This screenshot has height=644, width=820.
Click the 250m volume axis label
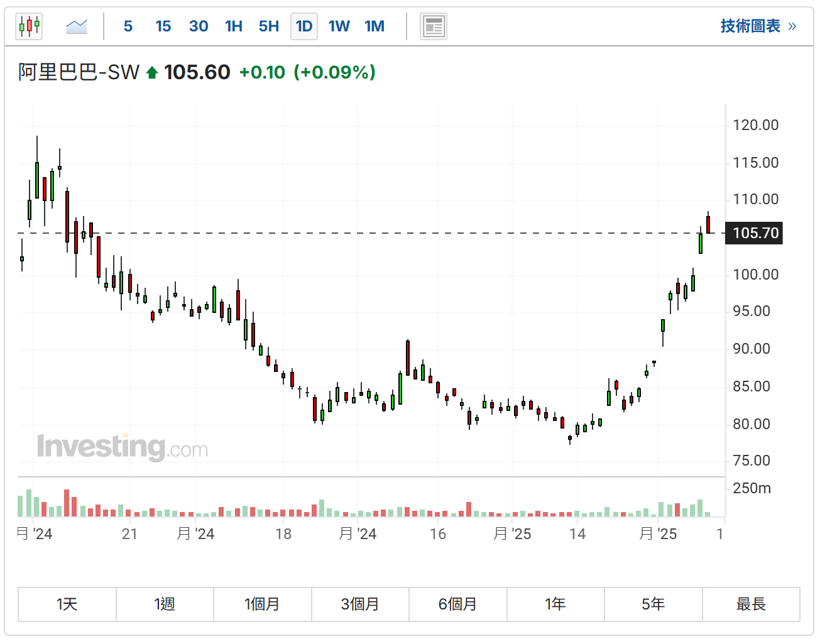[x=752, y=488]
